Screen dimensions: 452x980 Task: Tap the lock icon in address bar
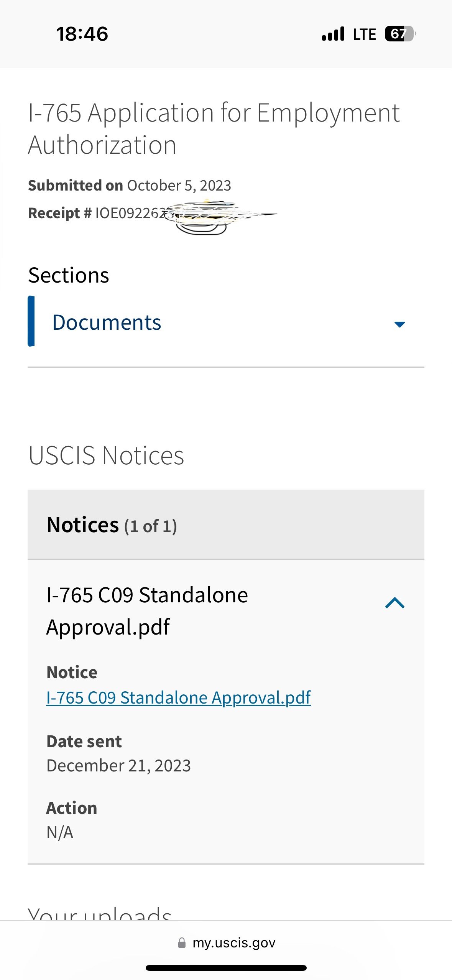[x=182, y=943]
